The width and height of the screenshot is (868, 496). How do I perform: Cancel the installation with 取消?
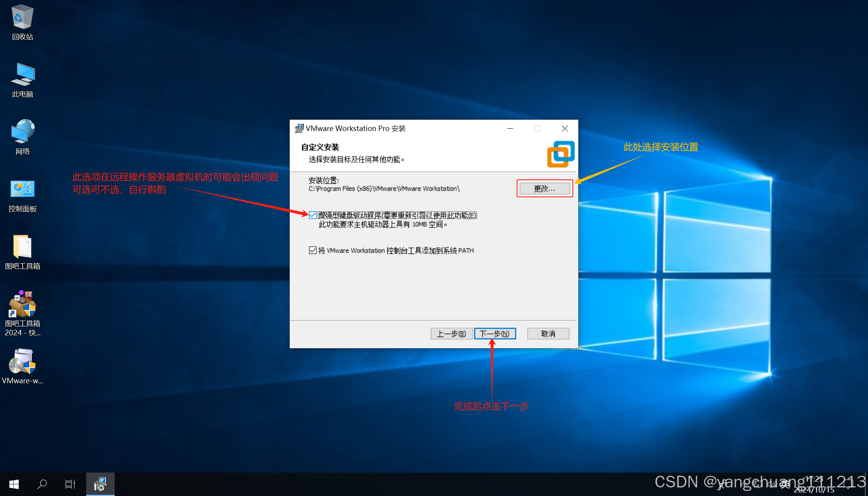548,334
